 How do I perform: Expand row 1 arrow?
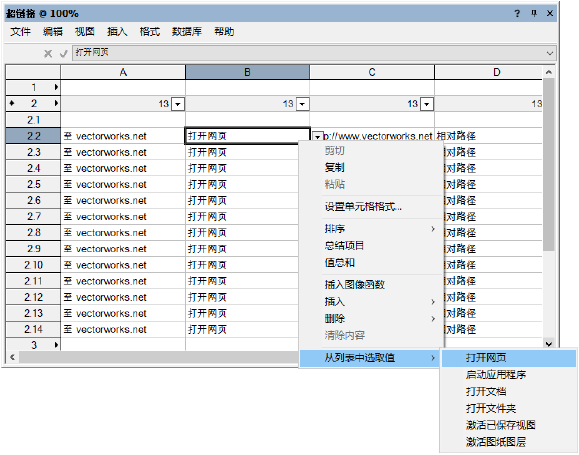(56, 87)
